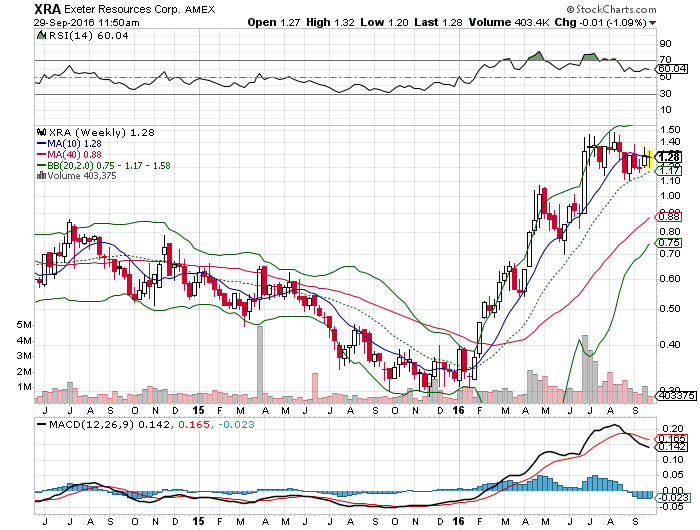
Task: Click the 403375 volume value tag
Action: point(671,396)
